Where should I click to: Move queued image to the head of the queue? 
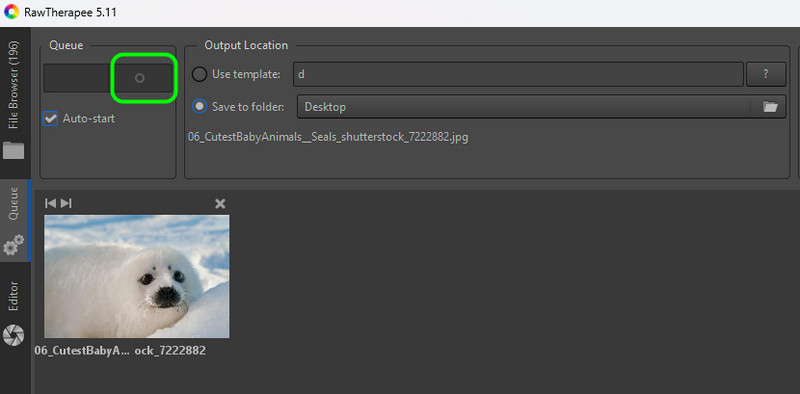(x=50, y=203)
